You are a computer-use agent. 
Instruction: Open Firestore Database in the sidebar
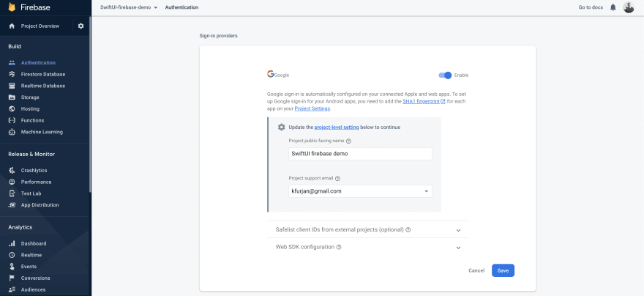45,75
